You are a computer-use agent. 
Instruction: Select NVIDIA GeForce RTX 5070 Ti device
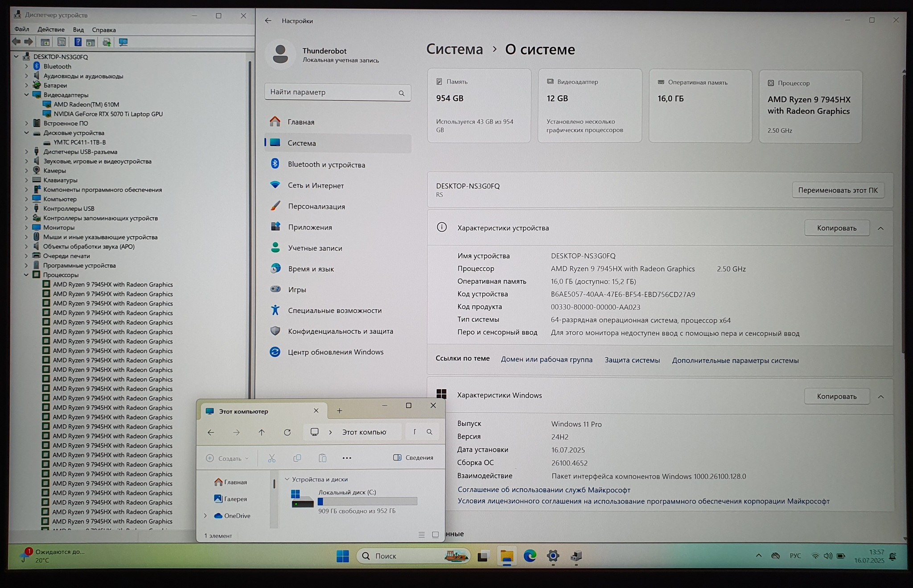pos(108,114)
